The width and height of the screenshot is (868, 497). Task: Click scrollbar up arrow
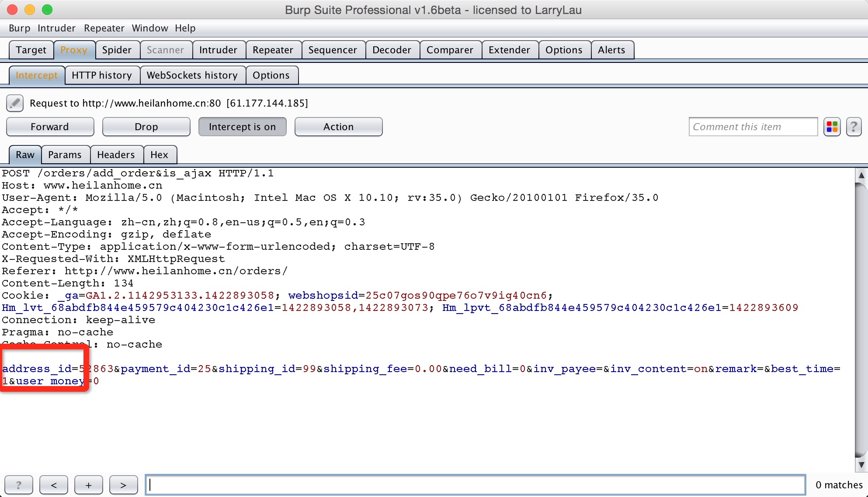[x=861, y=175]
